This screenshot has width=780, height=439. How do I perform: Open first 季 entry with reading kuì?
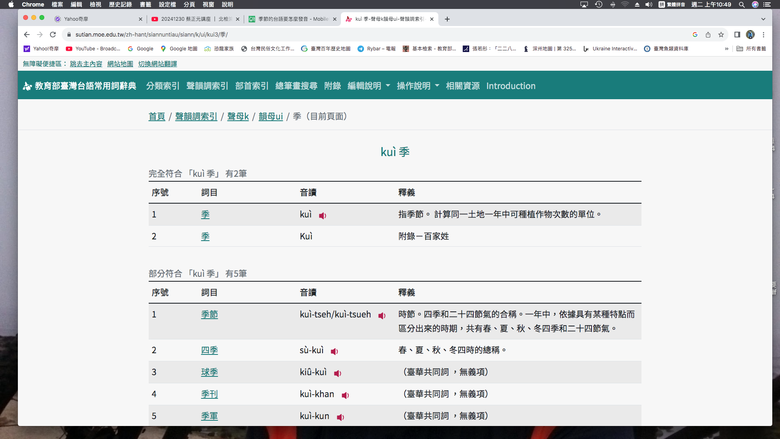click(x=205, y=214)
